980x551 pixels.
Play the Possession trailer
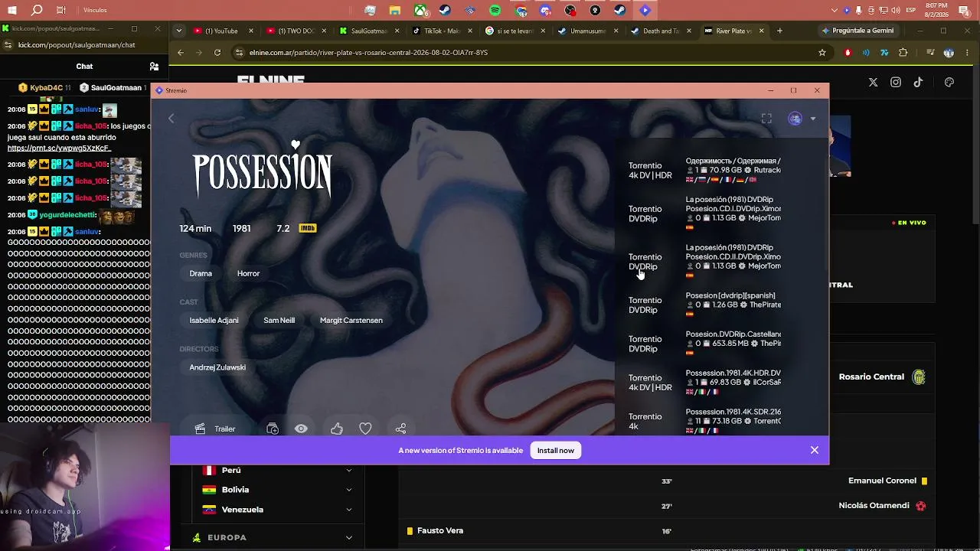(x=215, y=429)
